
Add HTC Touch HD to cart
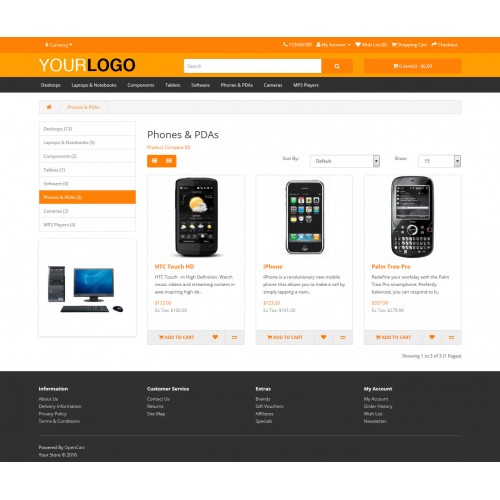coord(176,337)
